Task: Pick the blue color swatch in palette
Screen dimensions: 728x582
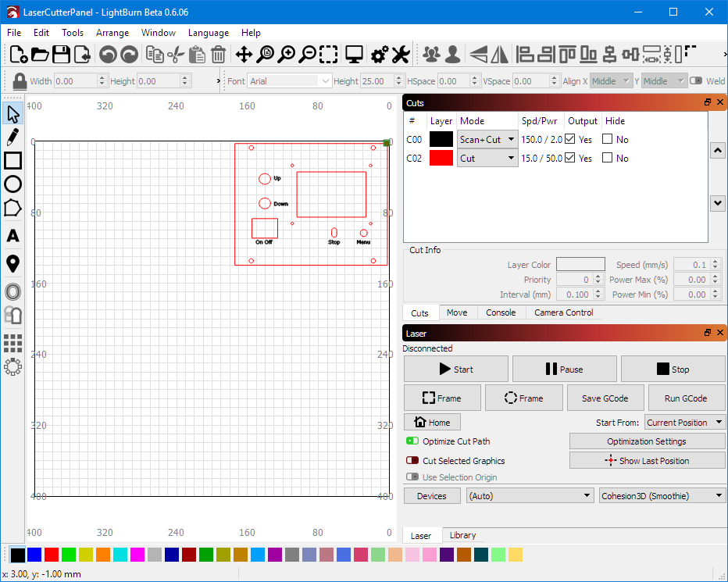Action: [34, 555]
